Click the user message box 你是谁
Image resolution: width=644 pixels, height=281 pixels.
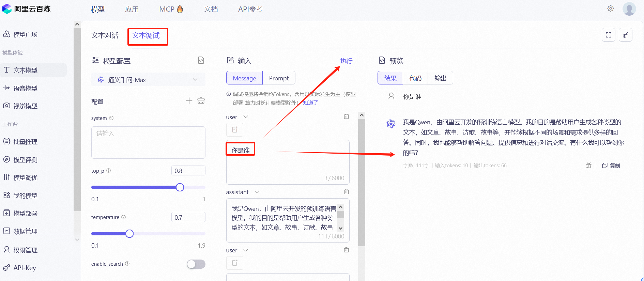288,162
